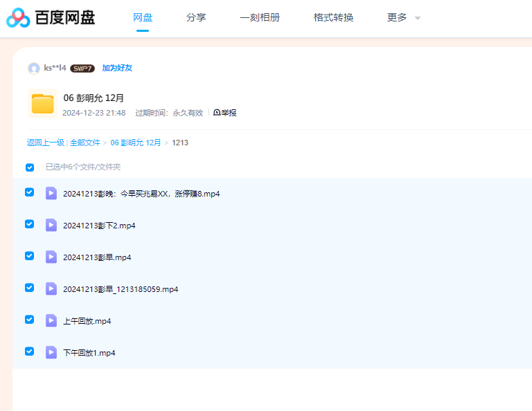
Task: Uncheck the 20241213彭早_1213185059.mp4 checkbox
Action: pos(30,288)
